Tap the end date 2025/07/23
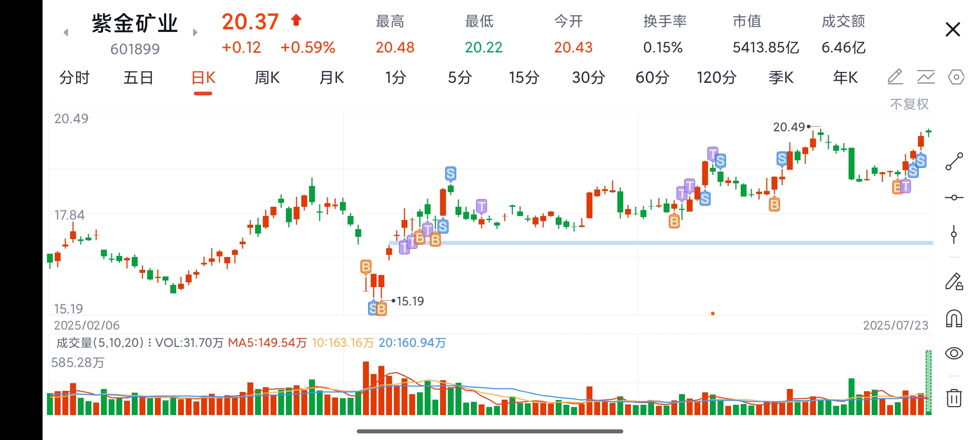This screenshot has height=440, width=980. tap(896, 325)
